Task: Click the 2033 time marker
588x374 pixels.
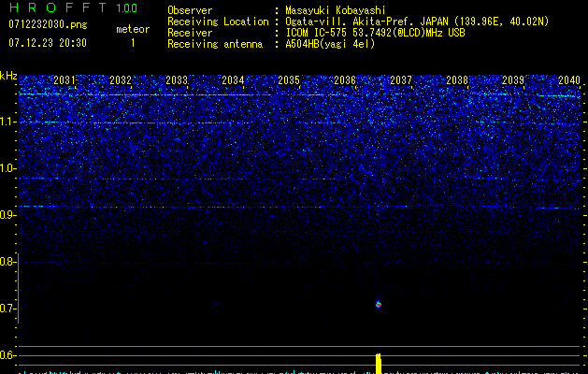Action: point(177,79)
